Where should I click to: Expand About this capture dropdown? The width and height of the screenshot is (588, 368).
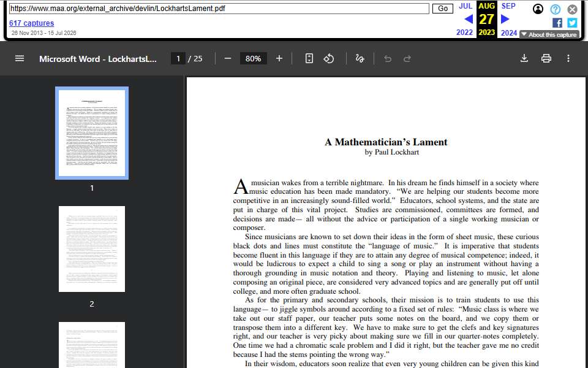(549, 34)
